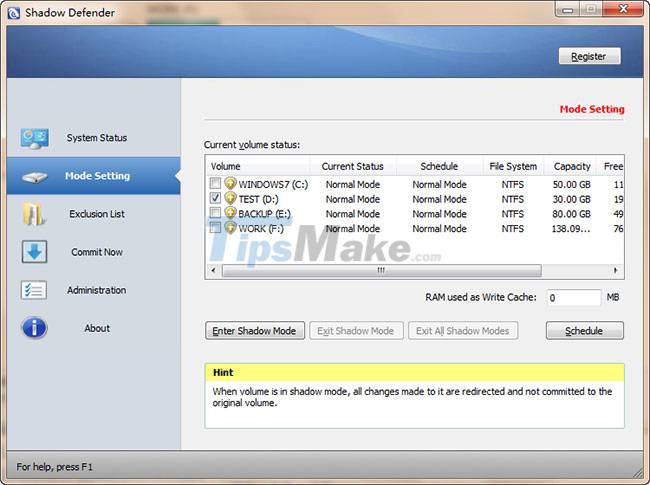Click the Mode Setting drive icon
The width and height of the screenshot is (650, 485).
coord(34,177)
